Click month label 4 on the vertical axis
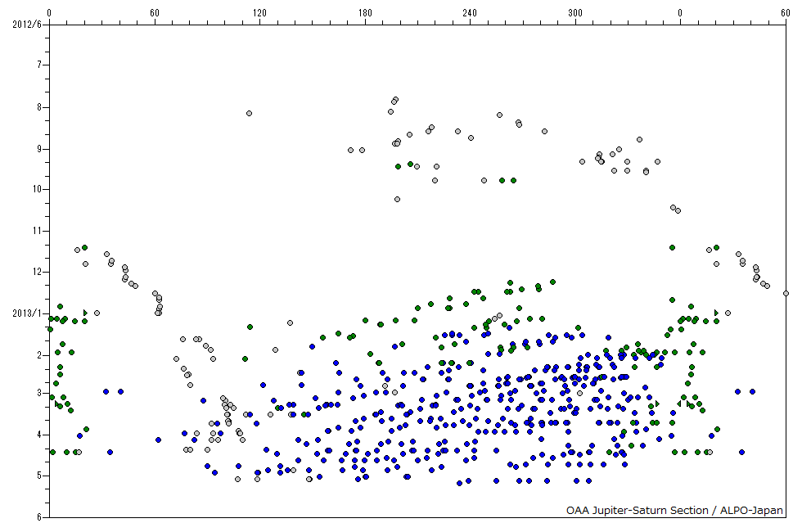Image resolution: width=802 pixels, height=532 pixels. pos(39,435)
